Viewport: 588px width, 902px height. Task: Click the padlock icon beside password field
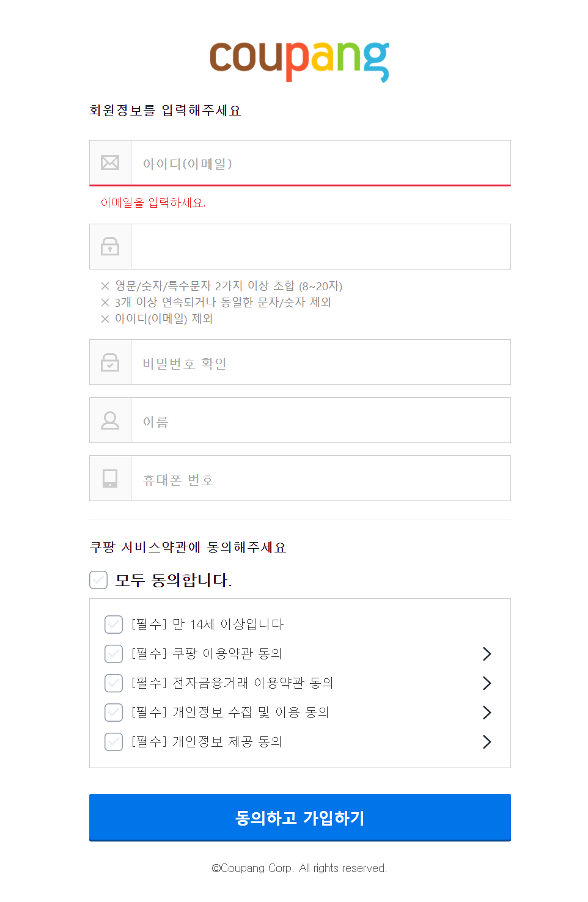coord(110,246)
